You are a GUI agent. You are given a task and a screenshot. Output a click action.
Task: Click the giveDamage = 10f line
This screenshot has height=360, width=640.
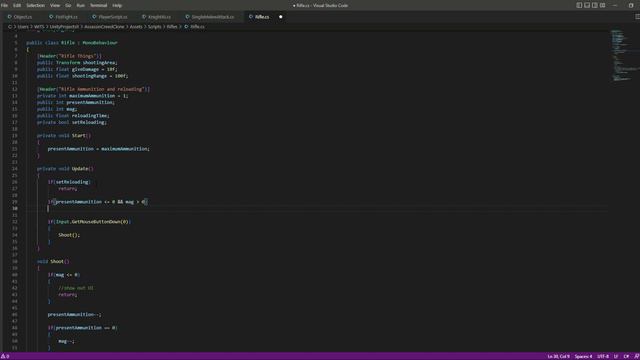[x=77, y=69]
